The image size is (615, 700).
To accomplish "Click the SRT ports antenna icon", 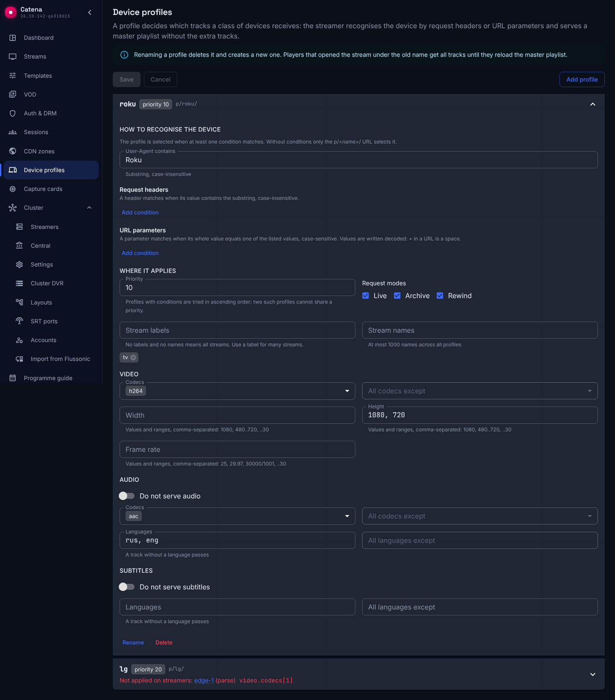I will point(20,321).
